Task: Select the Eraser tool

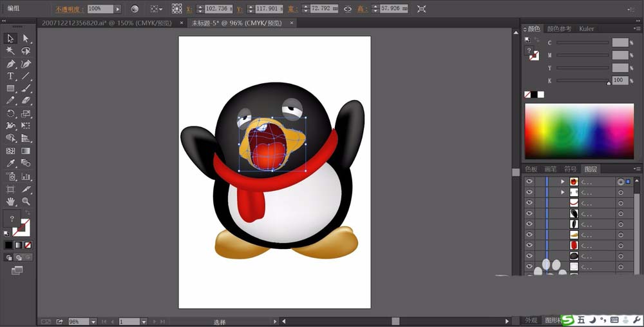Action: pos(26,101)
